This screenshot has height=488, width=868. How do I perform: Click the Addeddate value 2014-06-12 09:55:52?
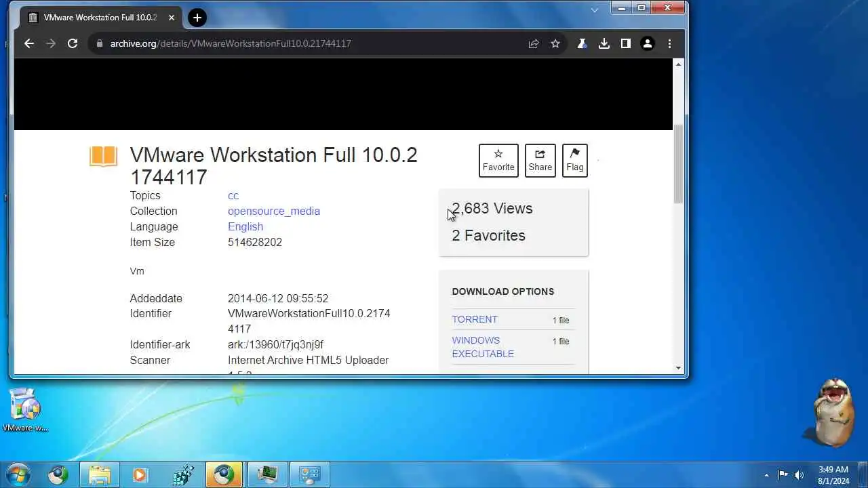[278, 298]
